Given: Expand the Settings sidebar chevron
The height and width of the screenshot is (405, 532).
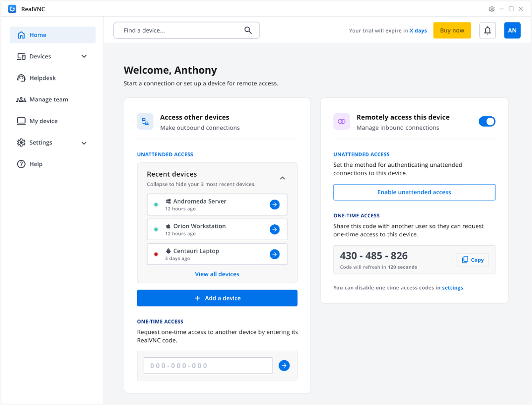Looking at the screenshot, I should point(84,143).
